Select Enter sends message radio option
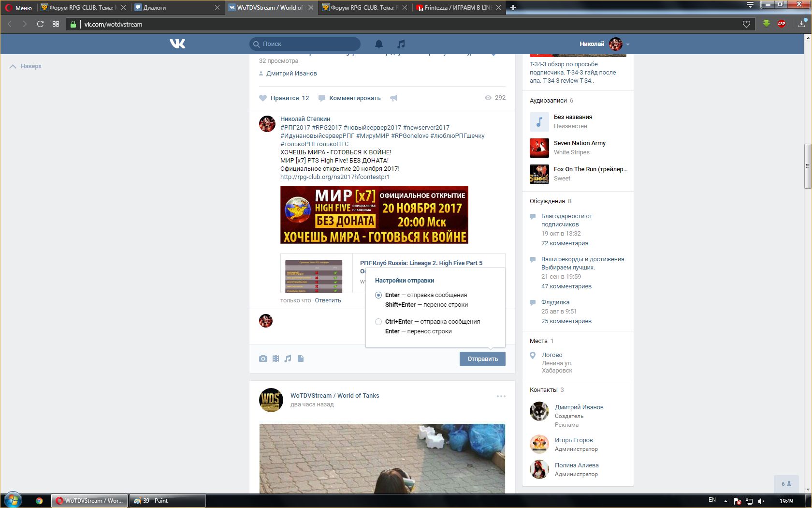Image resolution: width=812 pixels, height=508 pixels. (x=378, y=295)
